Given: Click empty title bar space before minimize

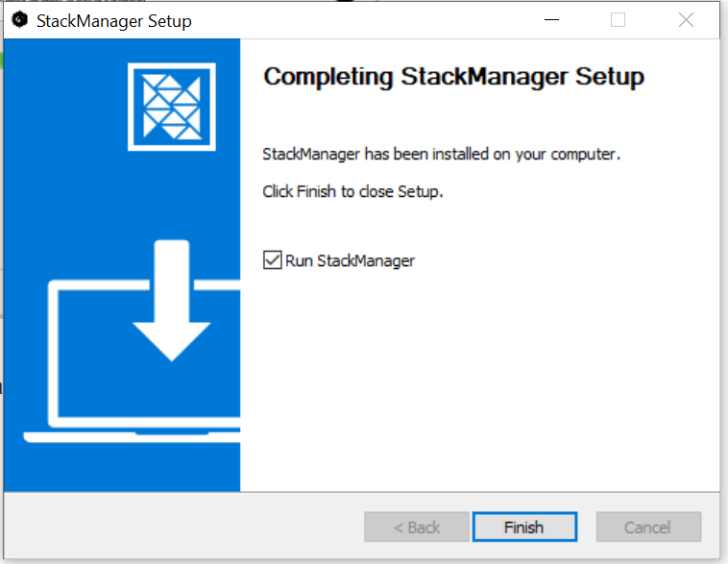Looking at the screenshot, I should tap(384, 20).
